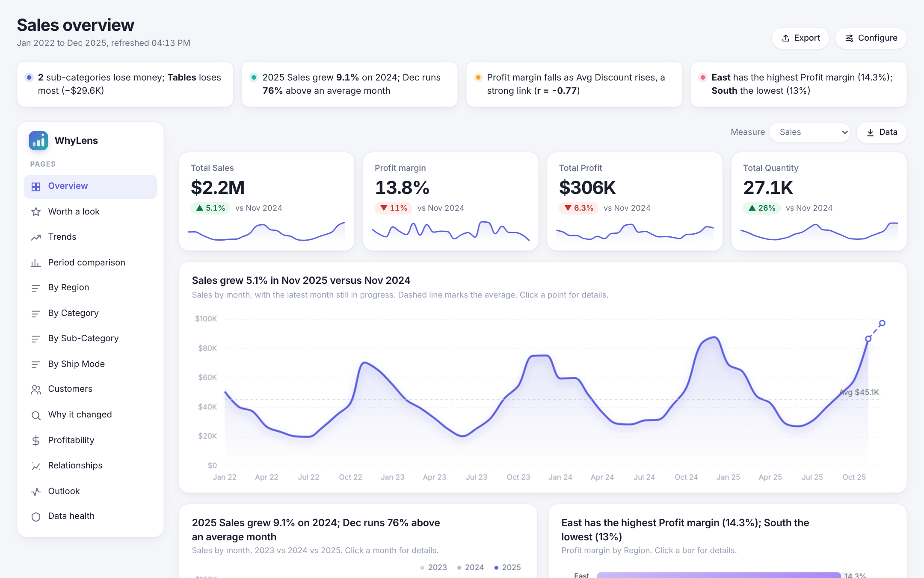Screen dimensions: 924x578
Task: Click the sliders icon in Configure button
Action: point(849,38)
